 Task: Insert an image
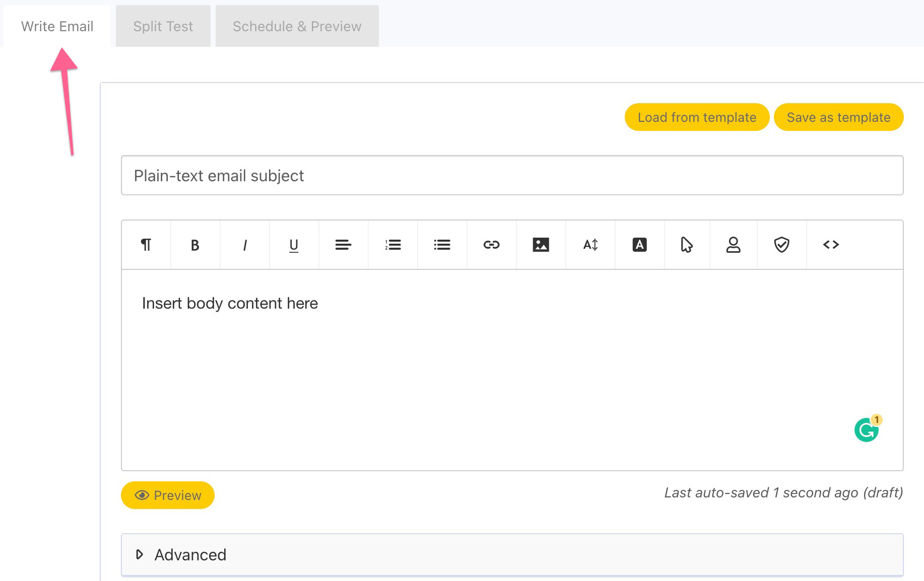(541, 245)
